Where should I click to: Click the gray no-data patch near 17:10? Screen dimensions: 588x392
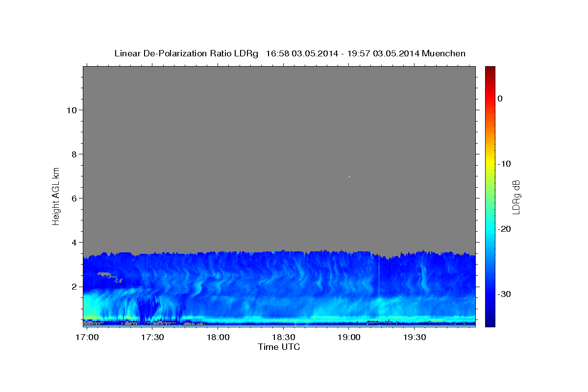[104, 274]
